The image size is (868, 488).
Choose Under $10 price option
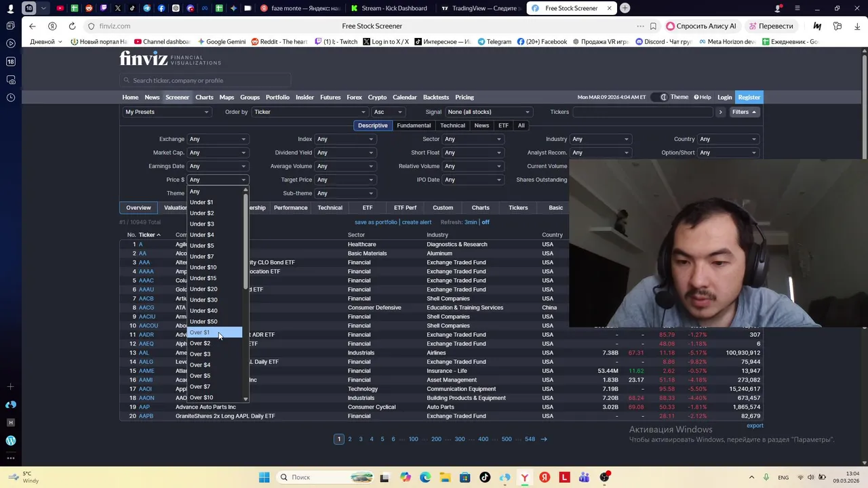(x=214, y=268)
